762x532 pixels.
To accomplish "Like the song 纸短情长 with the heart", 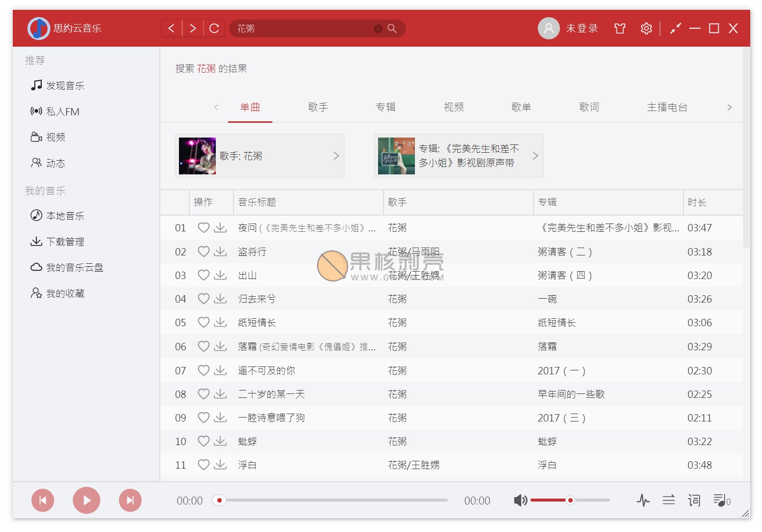I will tap(204, 323).
